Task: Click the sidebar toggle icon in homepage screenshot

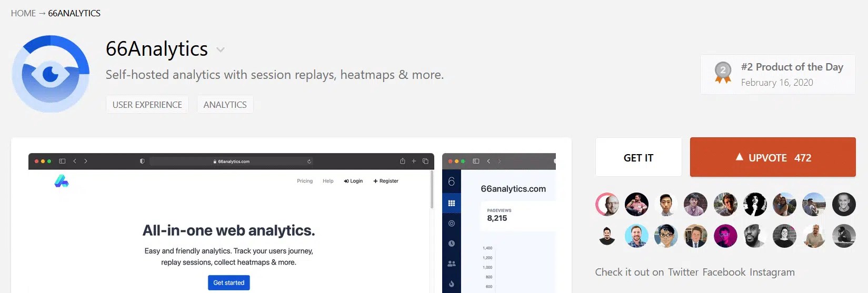Action: pyautogui.click(x=62, y=161)
